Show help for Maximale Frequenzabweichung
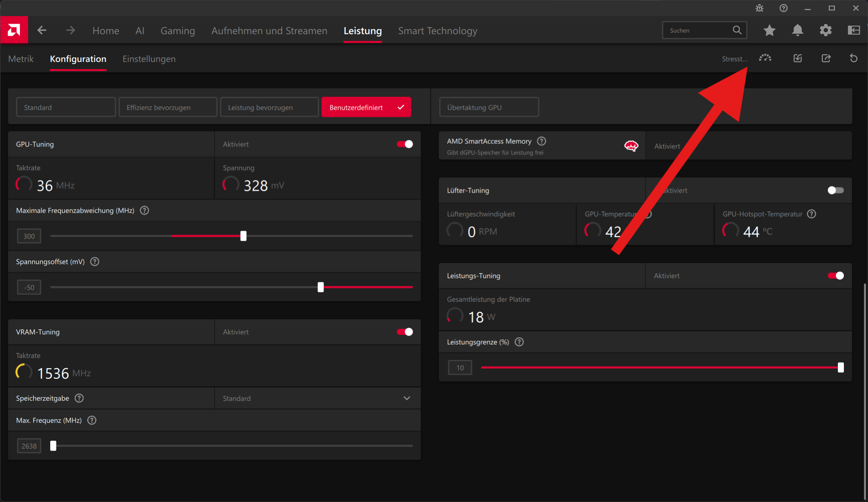The height and width of the screenshot is (502, 868). tap(144, 210)
